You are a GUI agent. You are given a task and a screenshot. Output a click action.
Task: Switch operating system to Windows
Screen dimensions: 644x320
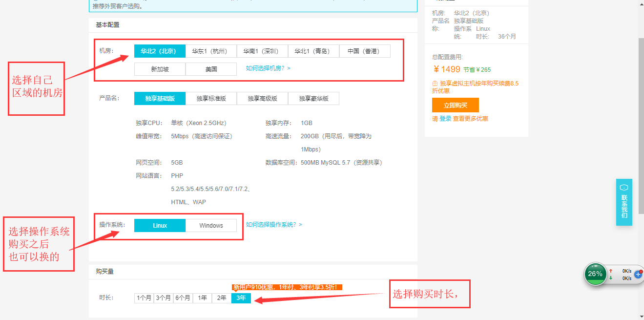click(211, 226)
